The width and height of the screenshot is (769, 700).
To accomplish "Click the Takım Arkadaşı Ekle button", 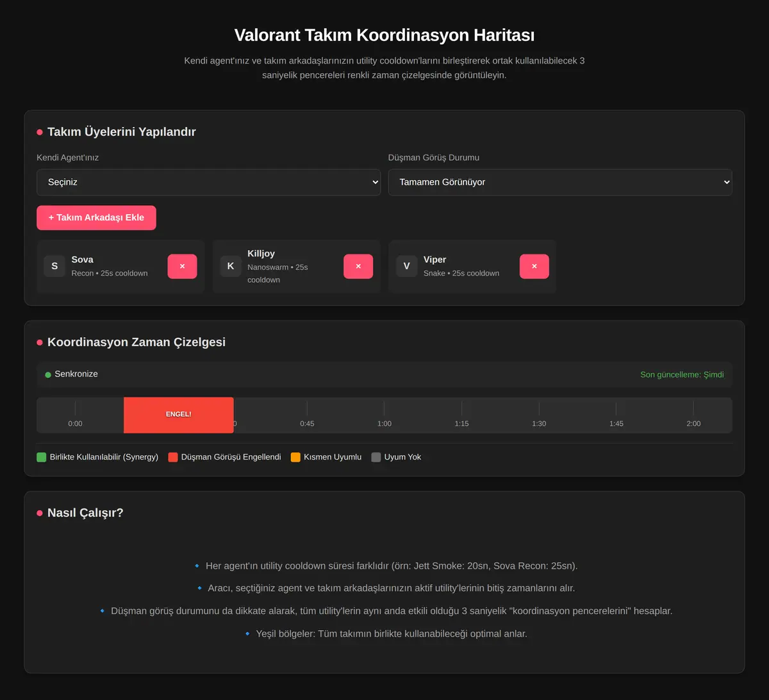I will pos(96,218).
